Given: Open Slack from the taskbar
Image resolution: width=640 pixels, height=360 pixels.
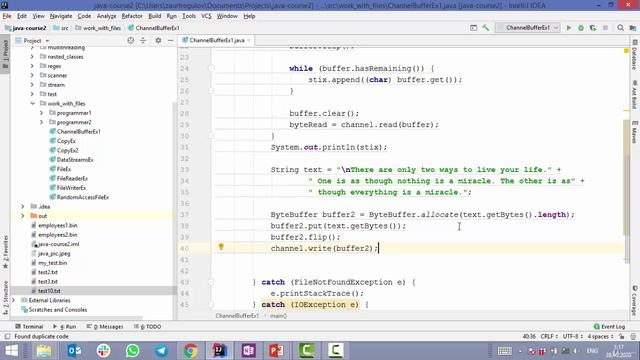Looking at the screenshot, I should coord(103,351).
